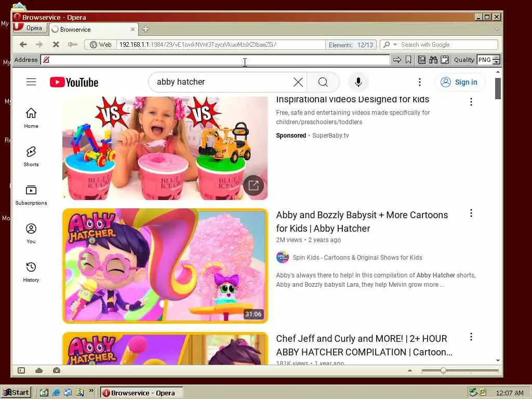Focus the Search with Google field
Image resolution: width=532 pixels, height=399 pixels.
click(448, 45)
